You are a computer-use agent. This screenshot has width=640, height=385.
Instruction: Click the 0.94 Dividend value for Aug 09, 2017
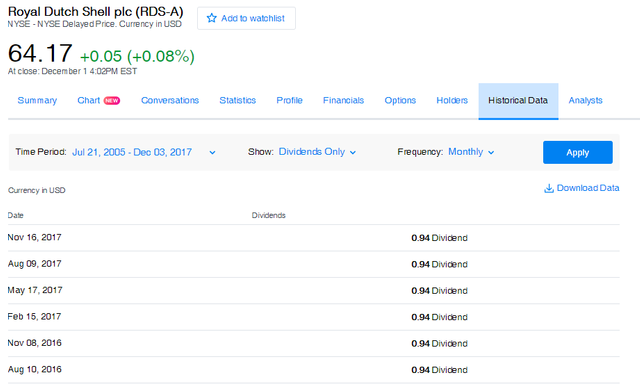click(x=439, y=265)
